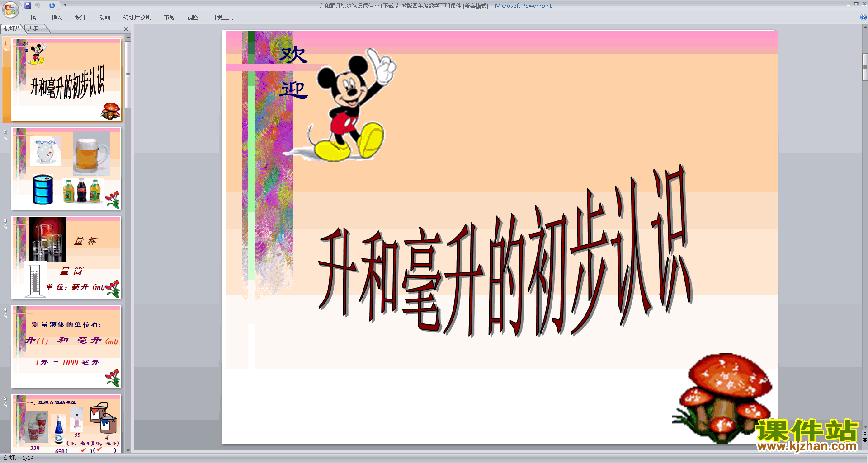Viewport: 868px width, 463px height.
Task: Click main editor scroll-down arrow
Action: (x=865, y=427)
